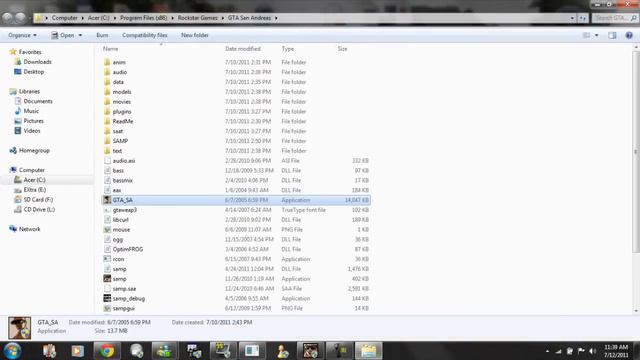
Task: Select the movies folder icon
Action: pos(107,101)
